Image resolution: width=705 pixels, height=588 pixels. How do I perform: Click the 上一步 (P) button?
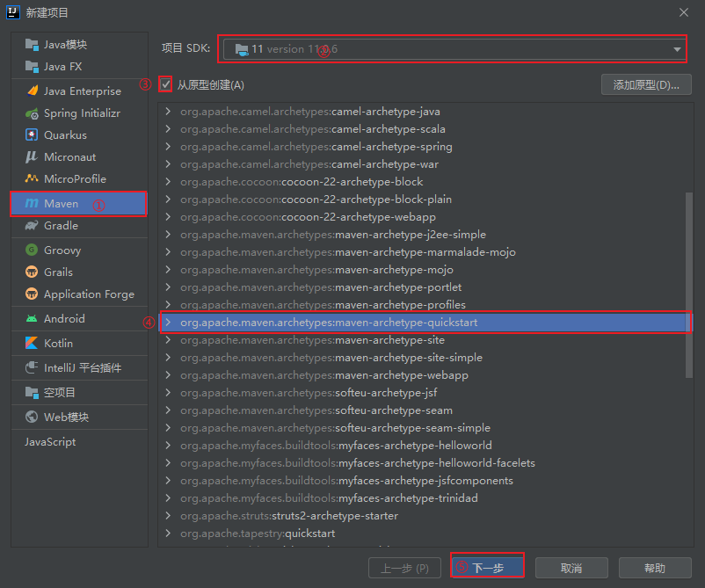[x=404, y=568]
